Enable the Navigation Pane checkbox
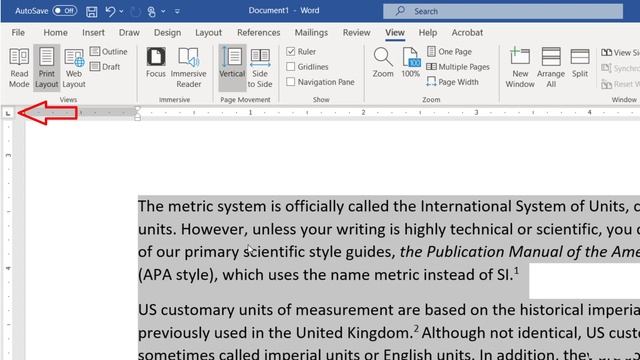 291,82
